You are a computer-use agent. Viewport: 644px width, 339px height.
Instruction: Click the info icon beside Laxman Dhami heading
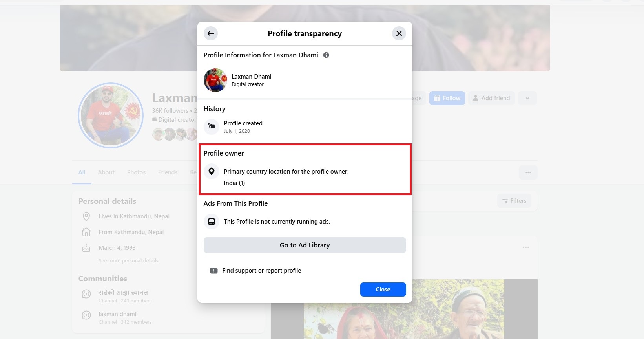click(x=326, y=55)
